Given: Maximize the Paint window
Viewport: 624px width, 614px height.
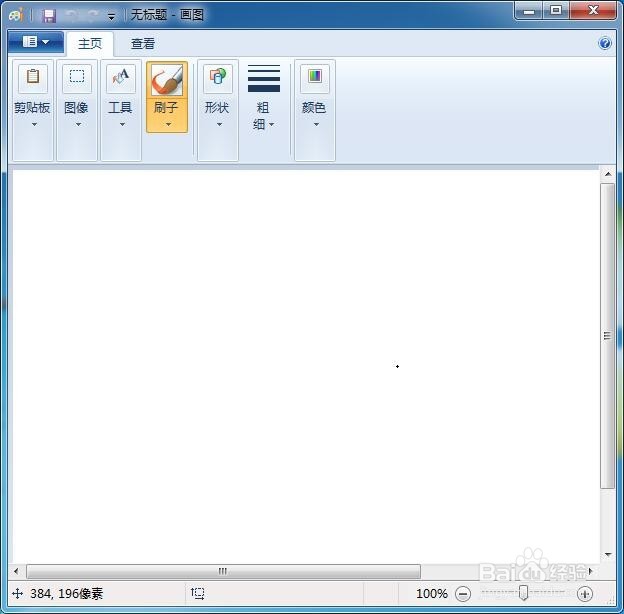Looking at the screenshot, I should pyautogui.click(x=556, y=11).
